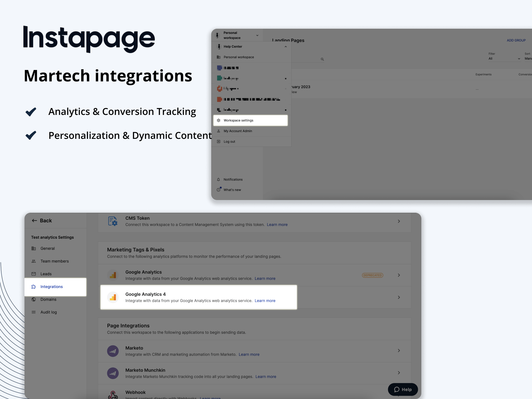The height and width of the screenshot is (399, 532).
Task: Select Integrations in settings sidebar
Action: 52,287
